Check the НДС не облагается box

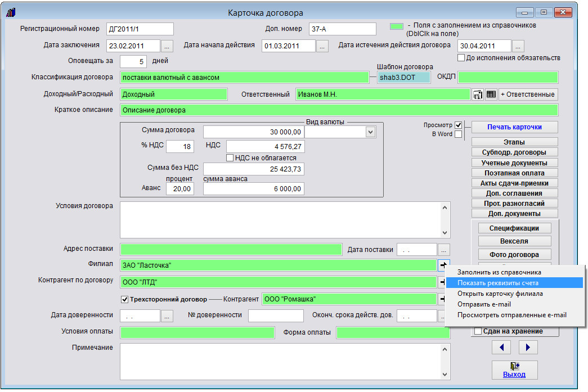click(230, 158)
